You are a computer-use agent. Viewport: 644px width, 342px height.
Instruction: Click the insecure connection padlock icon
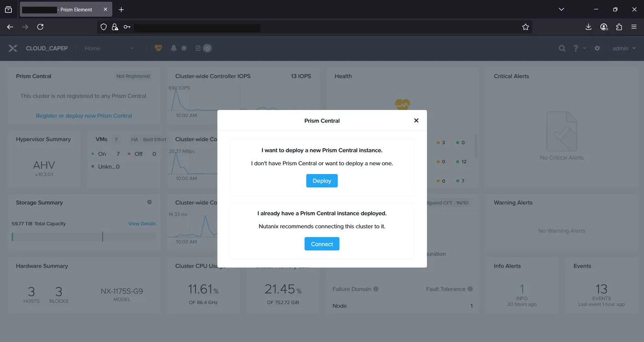[x=115, y=27]
